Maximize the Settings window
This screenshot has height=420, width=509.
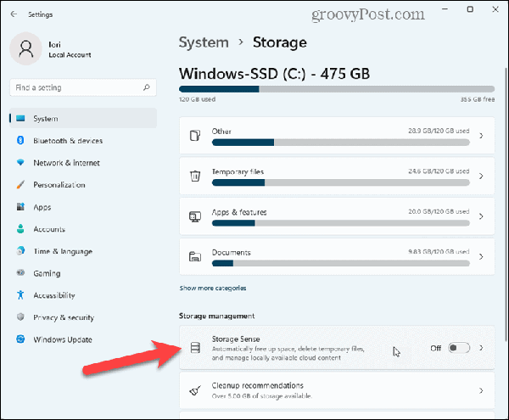(470, 9)
